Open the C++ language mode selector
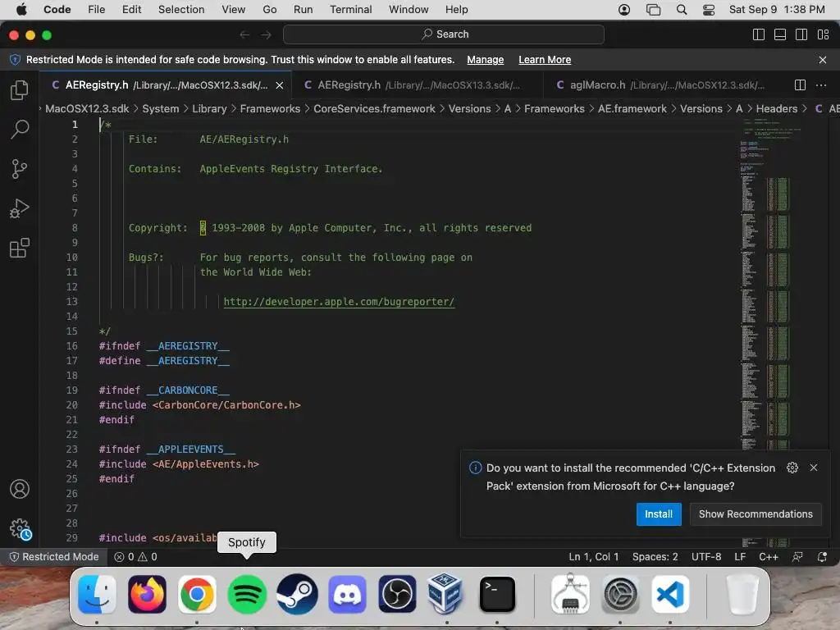The image size is (840, 630). (x=768, y=557)
